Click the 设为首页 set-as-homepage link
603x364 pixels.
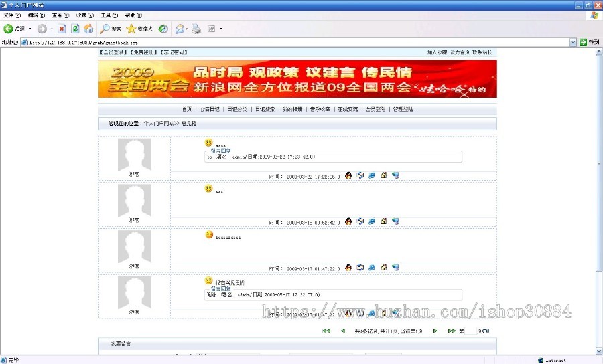point(460,52)
